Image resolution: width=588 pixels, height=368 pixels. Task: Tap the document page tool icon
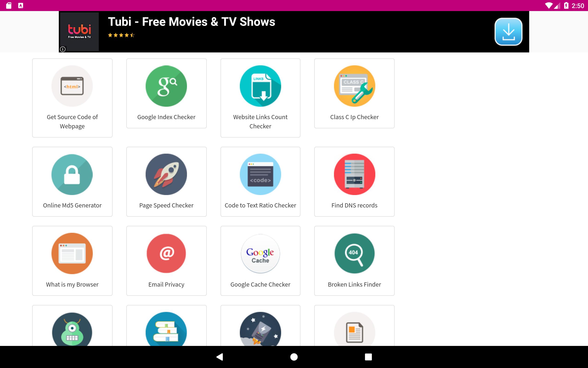354,329
